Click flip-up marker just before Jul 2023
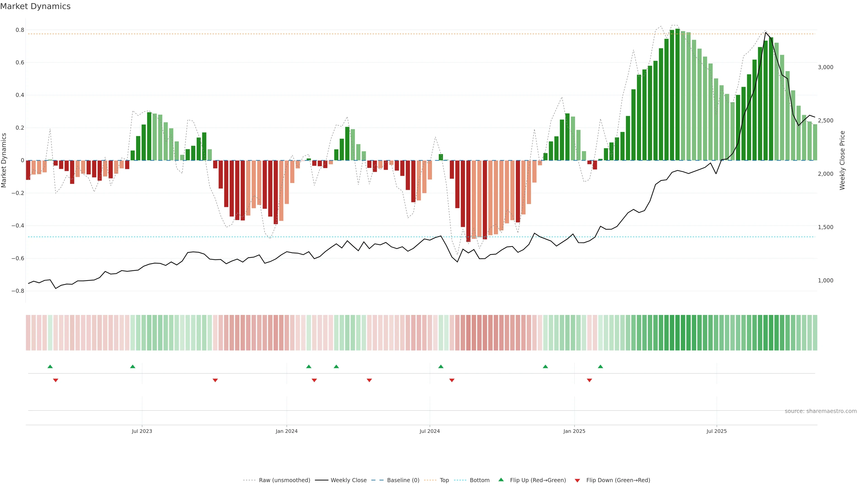 click(x=133, y=366)
